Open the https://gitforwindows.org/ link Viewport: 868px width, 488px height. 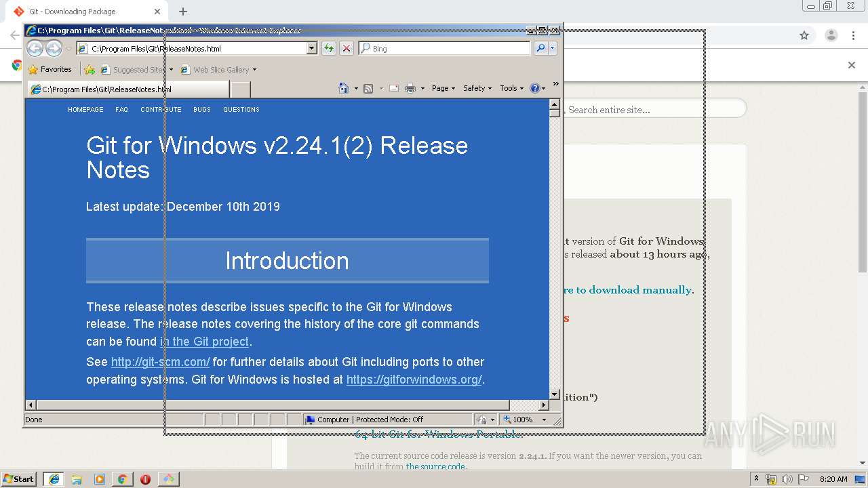point(414,380)
